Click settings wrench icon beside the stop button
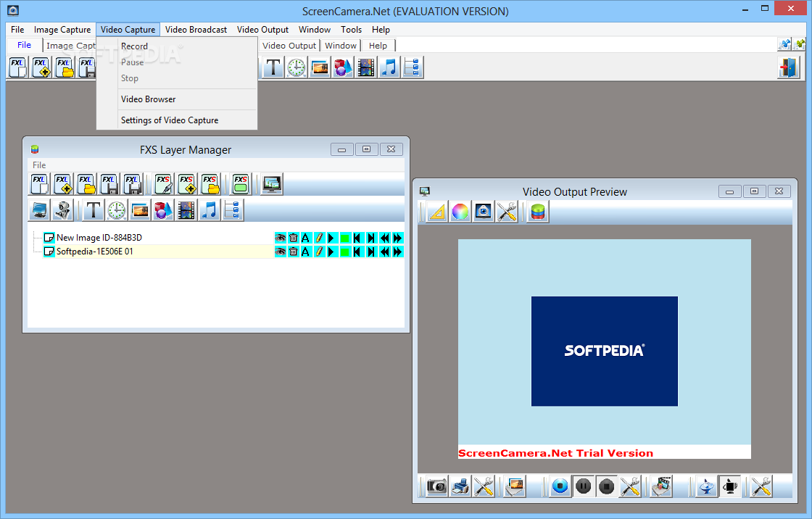Viewport: 812px width, 519px height. coord(630,486)
